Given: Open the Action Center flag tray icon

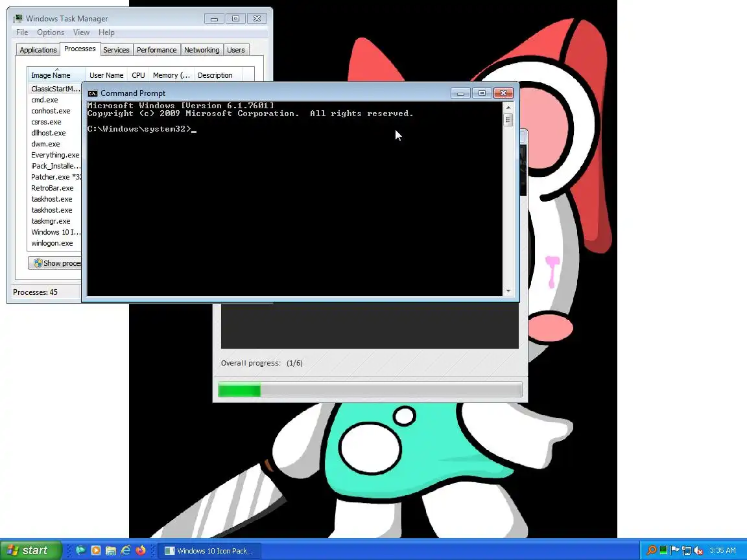Looking at the screenshot, I should click(x=674, y=550).
